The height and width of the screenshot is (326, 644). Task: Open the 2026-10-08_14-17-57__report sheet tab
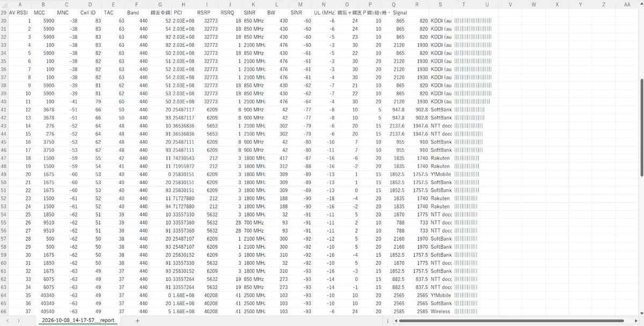point(77,320)
